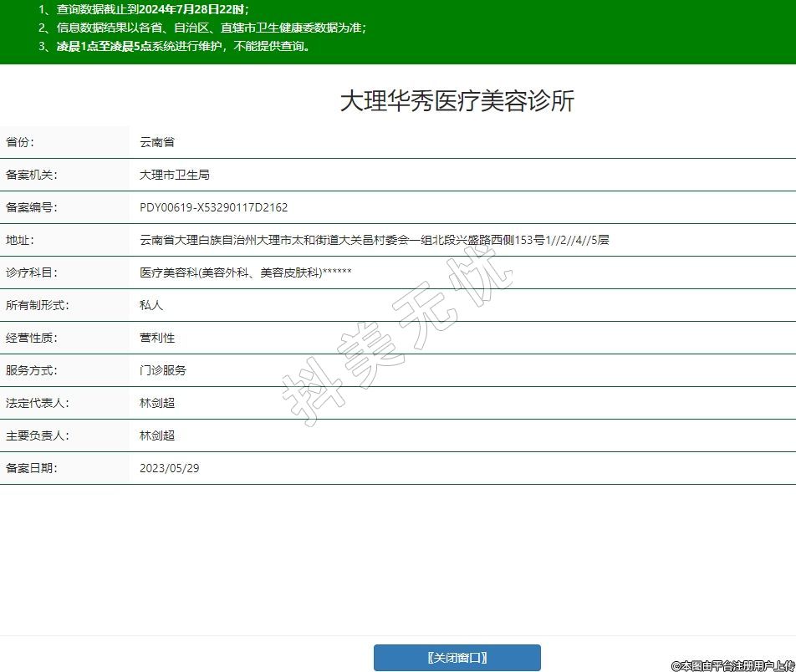Click the notice about 凌晨1点至凌晨5点 maintenance
The height and width of the screenshot is (672, 796).
coord(174,46)
